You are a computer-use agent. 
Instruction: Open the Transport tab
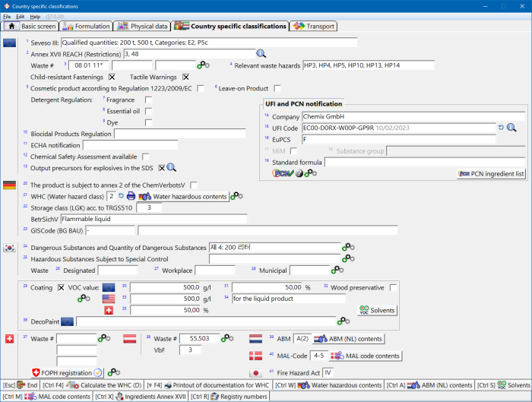pos(314,26)
